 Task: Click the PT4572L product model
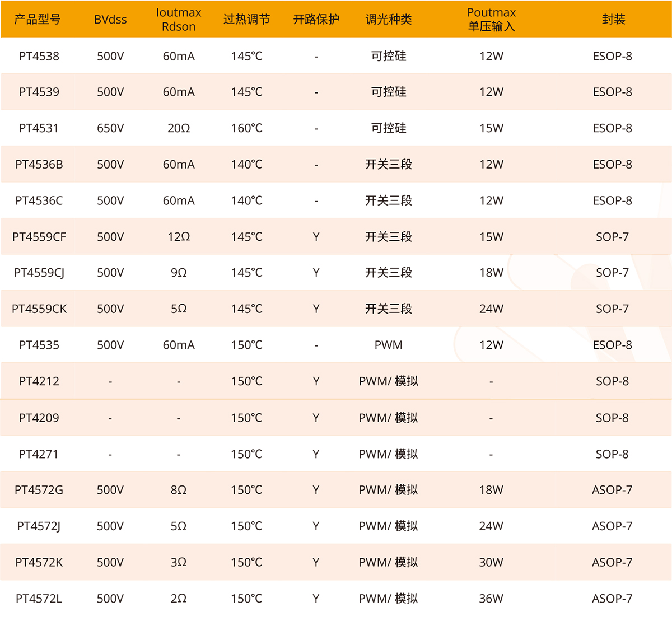click(x=39, y=599)
